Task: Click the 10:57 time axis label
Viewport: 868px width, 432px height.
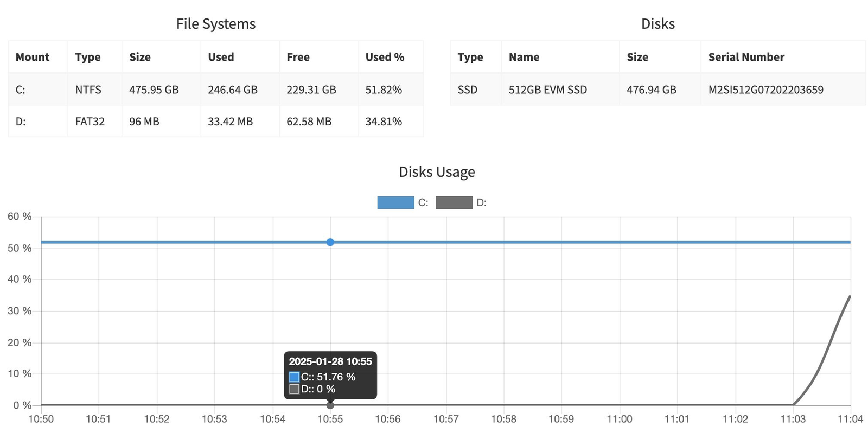Action: pyautogui.click(x=446, y=419)
